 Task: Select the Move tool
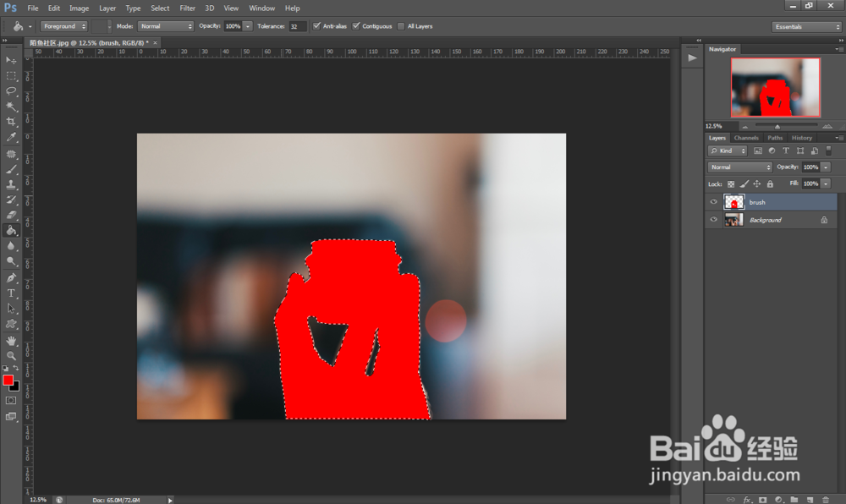click(11, 60)
